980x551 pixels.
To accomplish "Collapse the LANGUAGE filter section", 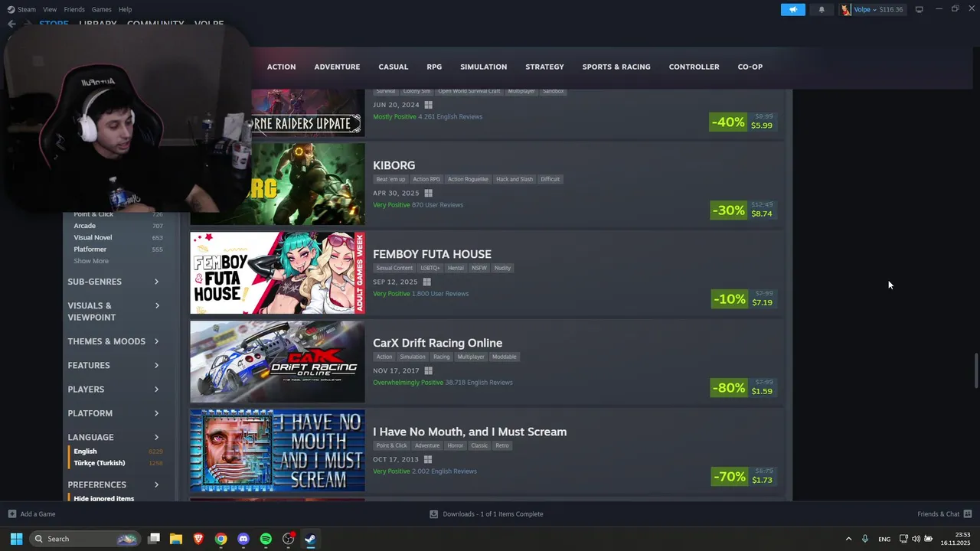I will tap(113, 437).
